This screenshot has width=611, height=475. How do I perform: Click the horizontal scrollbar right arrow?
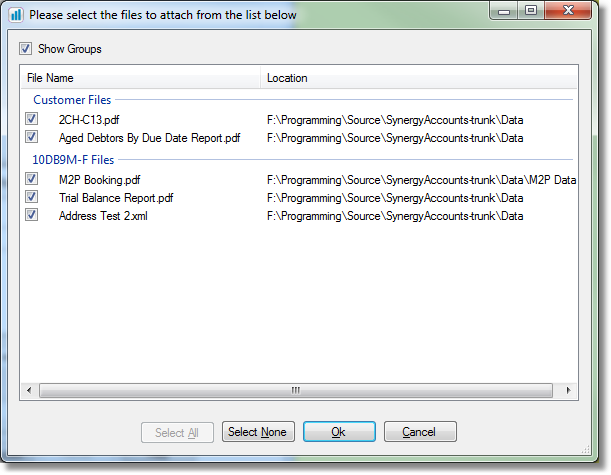tap(569, 390)
